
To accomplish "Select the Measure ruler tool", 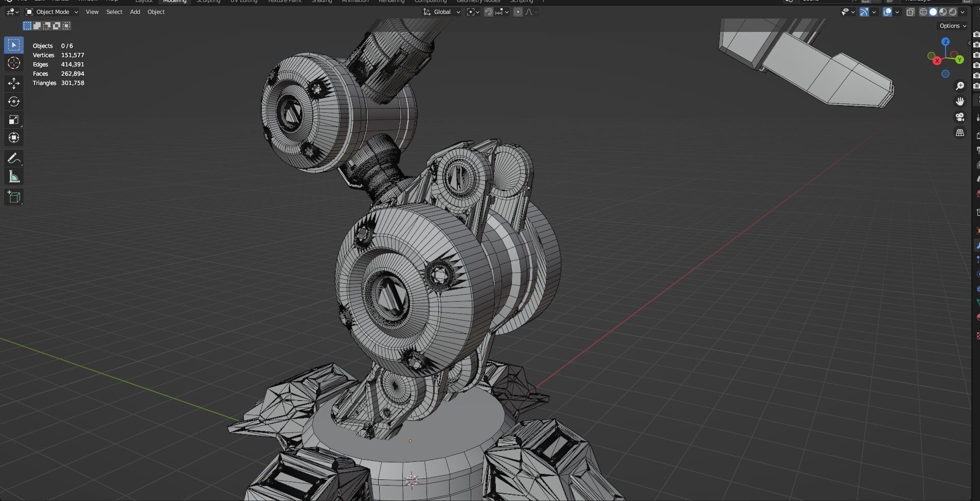I will tap(14, 177).
